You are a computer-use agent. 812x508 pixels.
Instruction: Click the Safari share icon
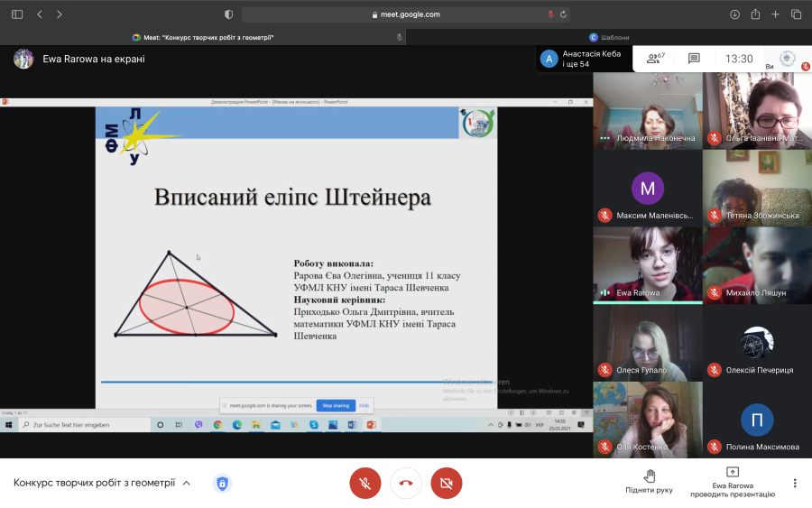[x=755, y=14]
